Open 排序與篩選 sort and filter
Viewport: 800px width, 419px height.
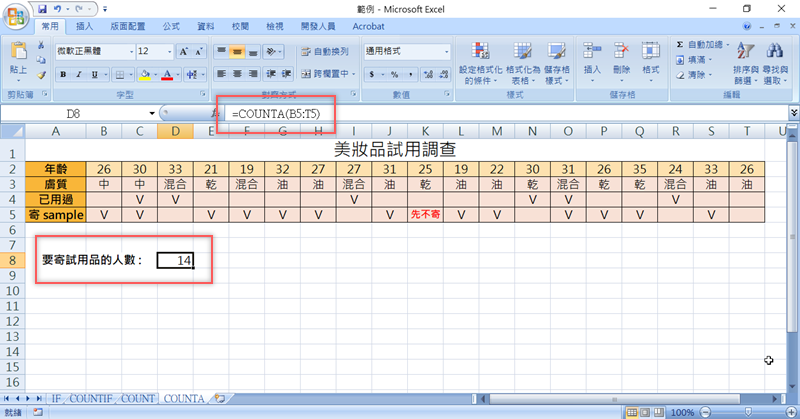745,63
